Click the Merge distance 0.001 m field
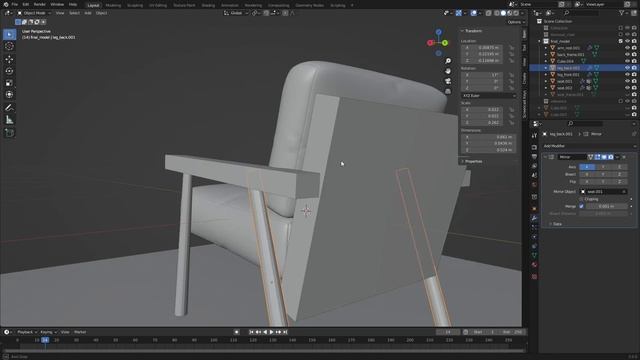This screenshot has height=360, width=640. point(607,206)
